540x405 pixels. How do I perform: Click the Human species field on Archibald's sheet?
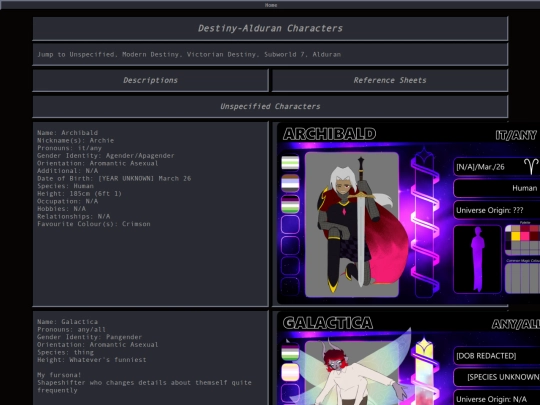(x=496, y=188)
